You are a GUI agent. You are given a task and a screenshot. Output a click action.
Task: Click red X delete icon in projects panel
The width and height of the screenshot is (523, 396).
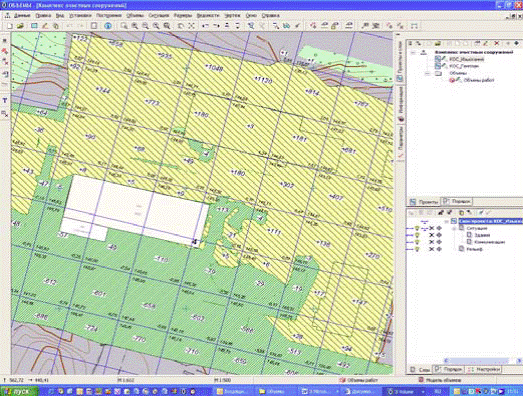pyautogui.click(x=497, y=43)
